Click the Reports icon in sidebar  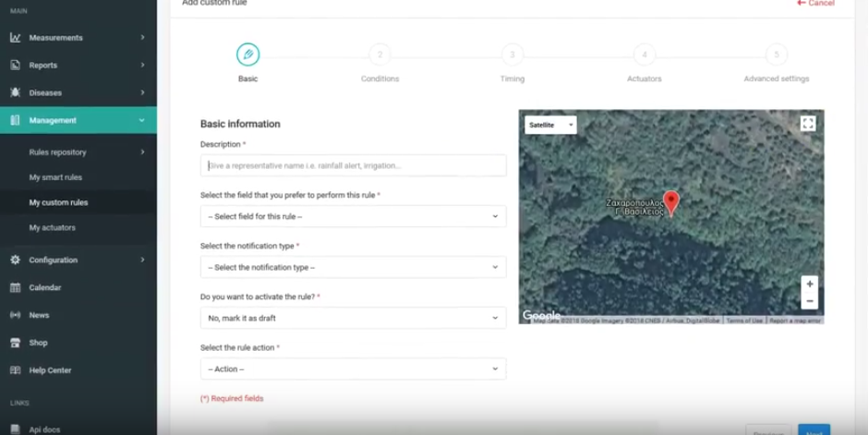(x=16, y=66)
